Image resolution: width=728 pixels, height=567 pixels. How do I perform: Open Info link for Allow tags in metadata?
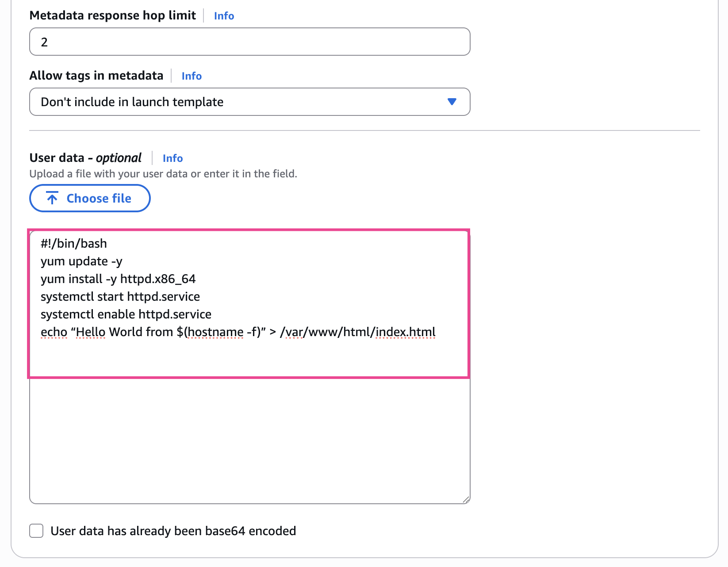click(x=192, y=76)
